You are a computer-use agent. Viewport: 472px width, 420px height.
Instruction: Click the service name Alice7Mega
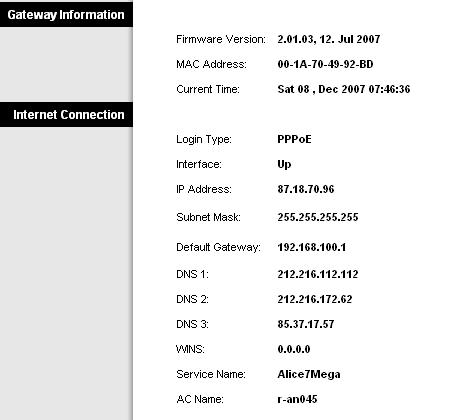coord(309,374)
